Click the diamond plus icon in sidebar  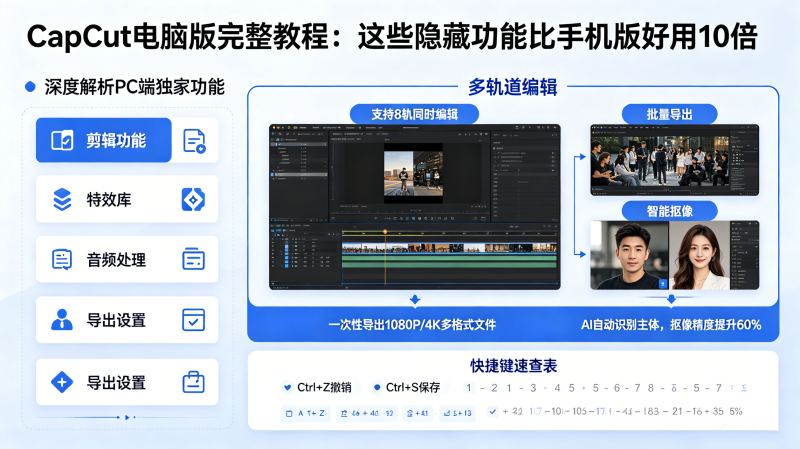[x=62, y=382]
